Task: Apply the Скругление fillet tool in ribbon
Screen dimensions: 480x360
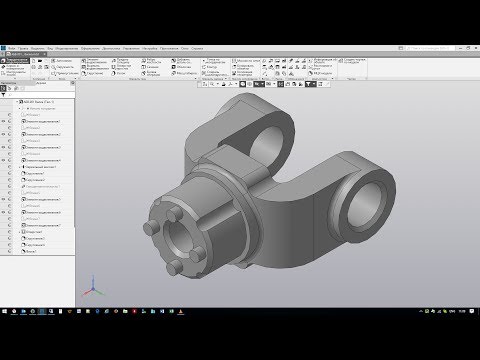Action: pos(93,73)
